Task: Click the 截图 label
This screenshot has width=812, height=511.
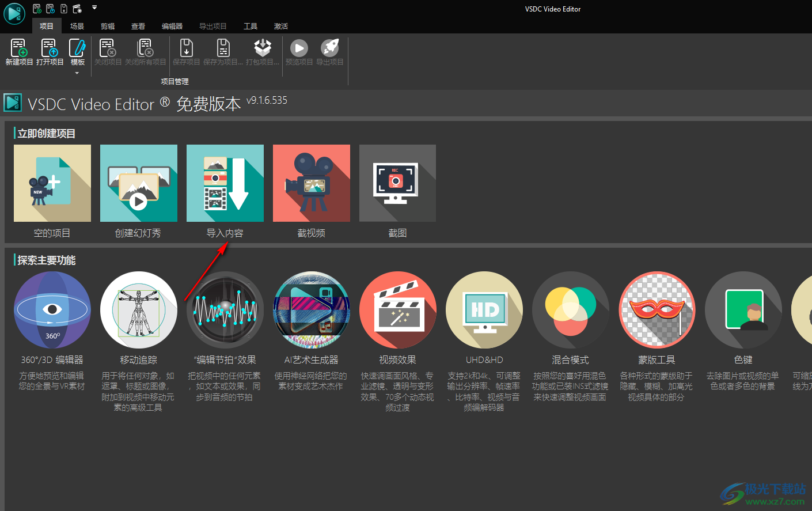Action: pos(397,233)
